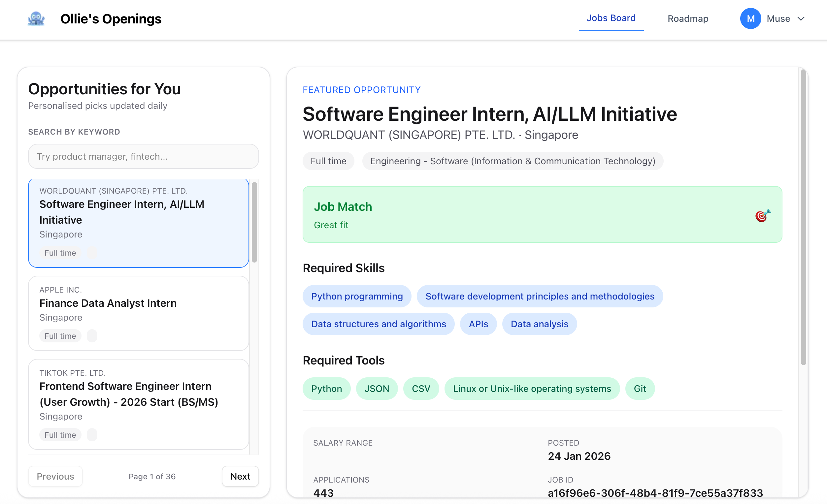Click the target dart icon in Job Match
The image size is (827, 504).
[x=762, y=215]
